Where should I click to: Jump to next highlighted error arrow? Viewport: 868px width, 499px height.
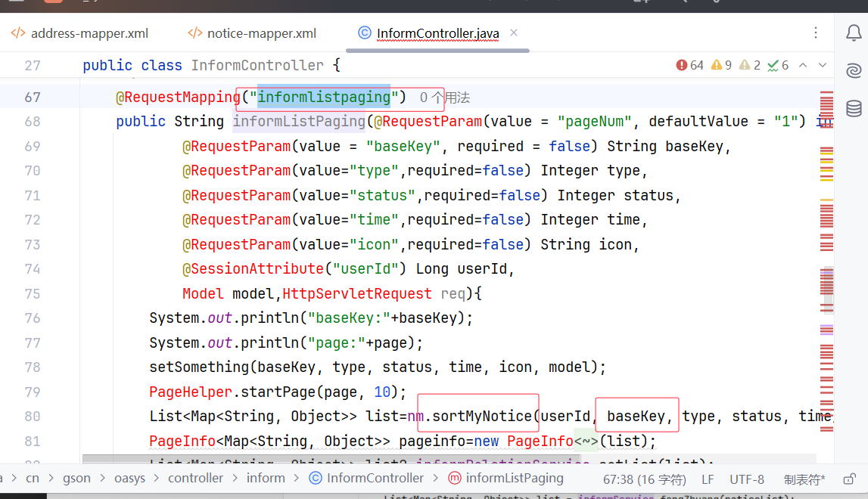point(823,66)
